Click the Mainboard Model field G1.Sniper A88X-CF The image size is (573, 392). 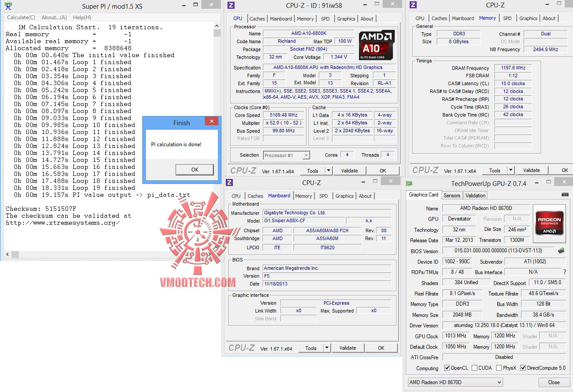[304, 220]
